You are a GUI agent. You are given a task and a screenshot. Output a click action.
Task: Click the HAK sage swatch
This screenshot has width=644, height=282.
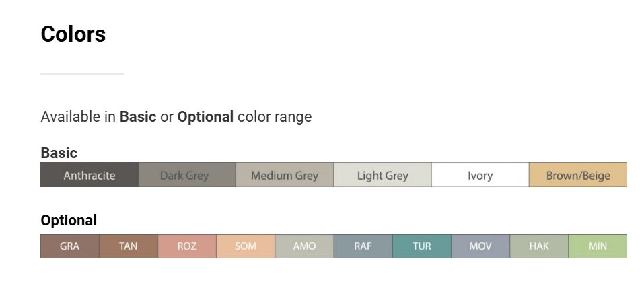(x=539, y=246)
